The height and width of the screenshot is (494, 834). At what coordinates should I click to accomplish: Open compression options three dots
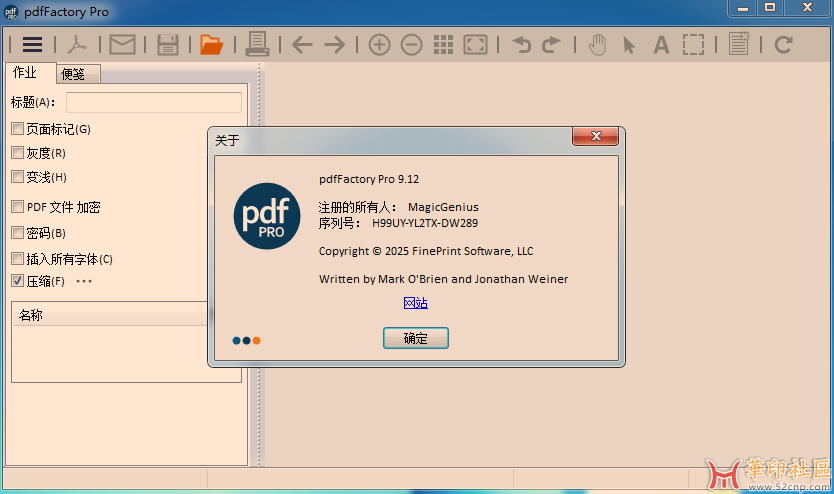tap(84, 281)
